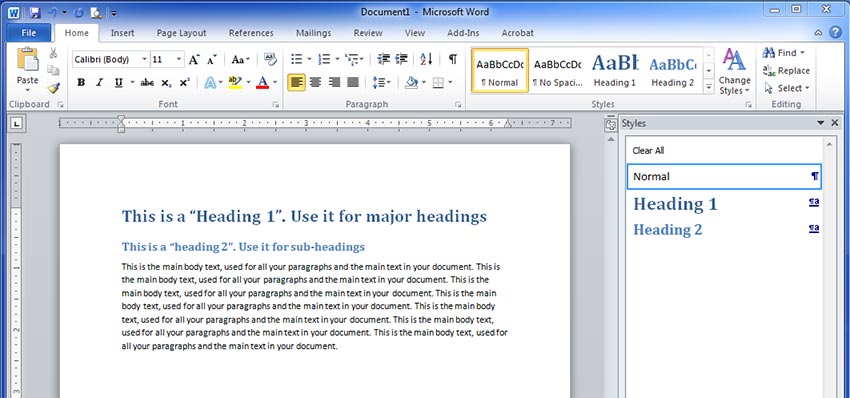Switch to the Review tab
Image resolution: width=850 pixels, height=398 pixels.
(x=368, y=33)
